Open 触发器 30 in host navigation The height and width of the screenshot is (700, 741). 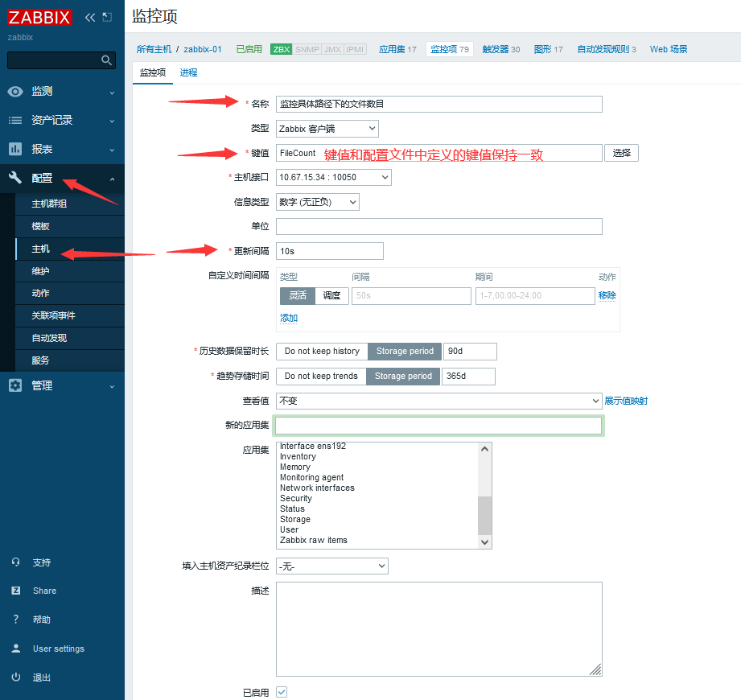[501, 49]
